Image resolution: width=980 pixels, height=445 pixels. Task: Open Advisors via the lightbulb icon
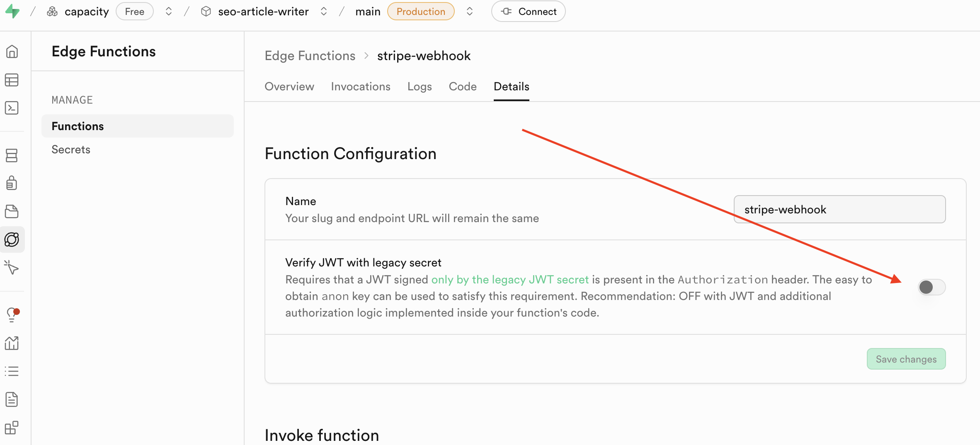tap(12, 314)
